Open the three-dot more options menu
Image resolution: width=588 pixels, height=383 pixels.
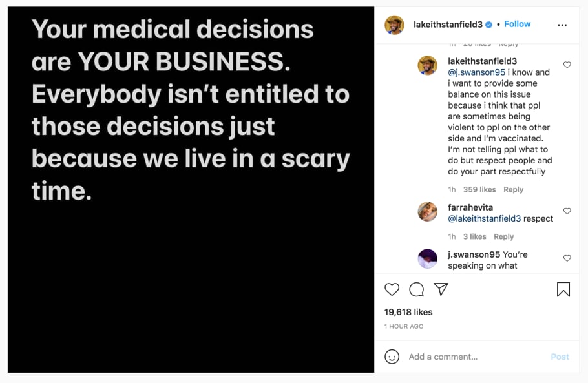pyautogui.click(x=562, y=25)
